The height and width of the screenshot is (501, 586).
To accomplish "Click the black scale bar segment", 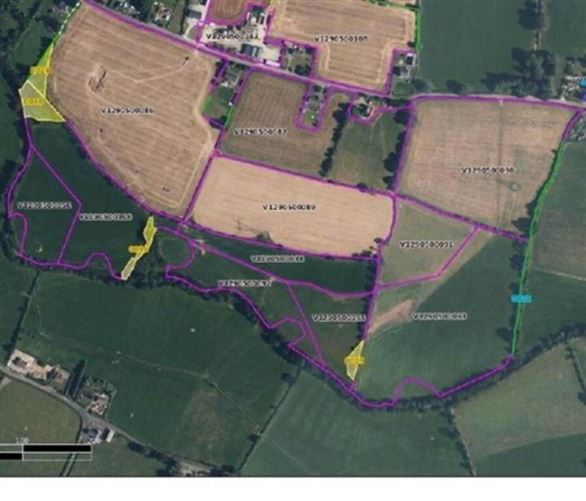I will pos(56,448).
